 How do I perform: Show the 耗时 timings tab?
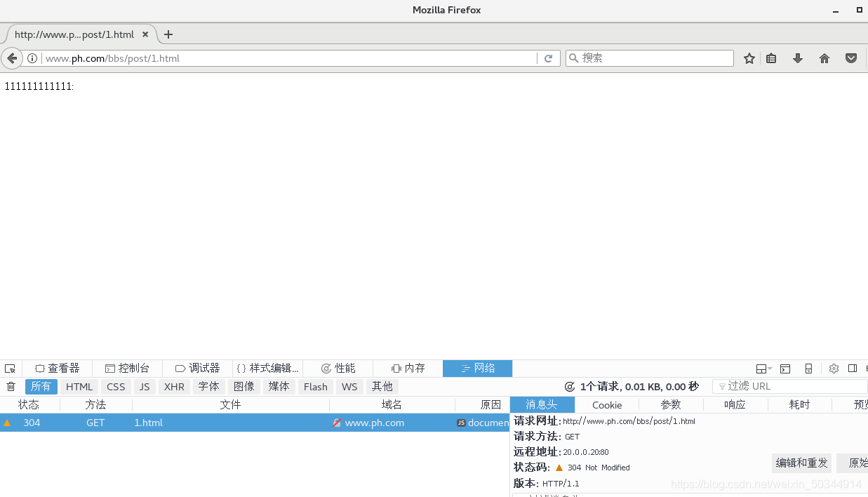click(799, 405)
